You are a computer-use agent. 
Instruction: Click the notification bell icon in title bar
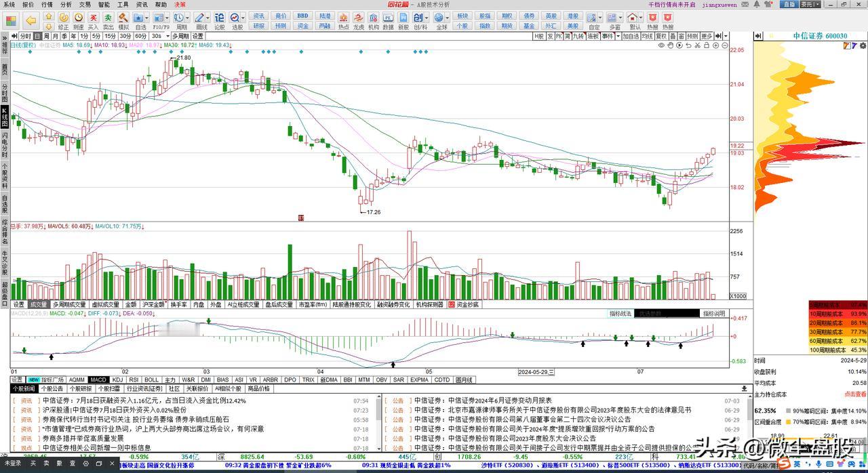pyautogui.click(x=756, y=4)
